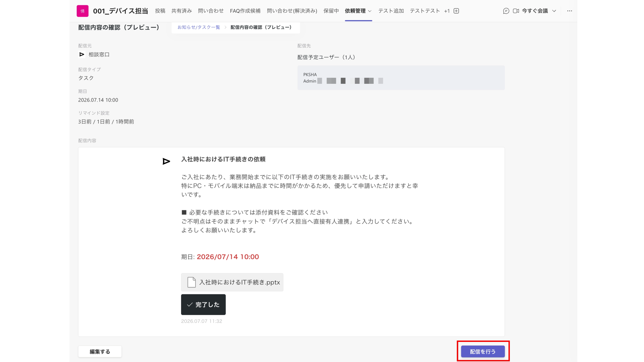The width and height of the screenshot is (644, 362).
Task: Show hidden tabs via +1 overflow
Action: pos(447,11)
